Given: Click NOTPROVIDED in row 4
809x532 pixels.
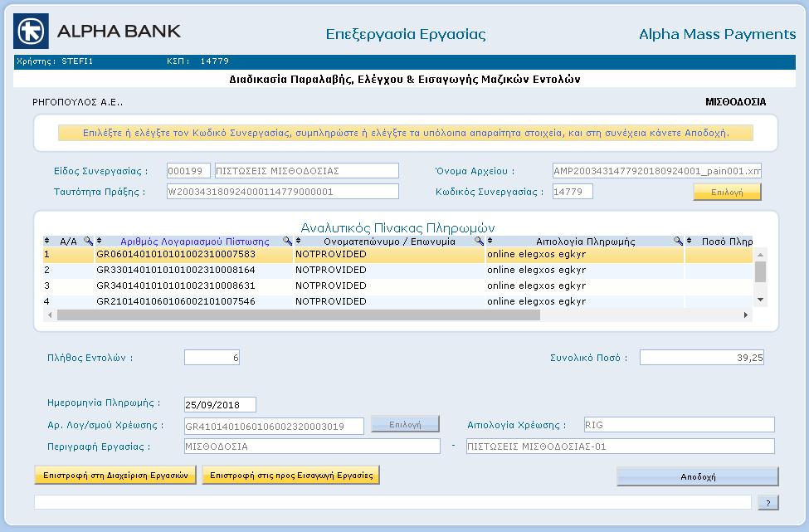Looking at the screenshot, I should point(331,301).
